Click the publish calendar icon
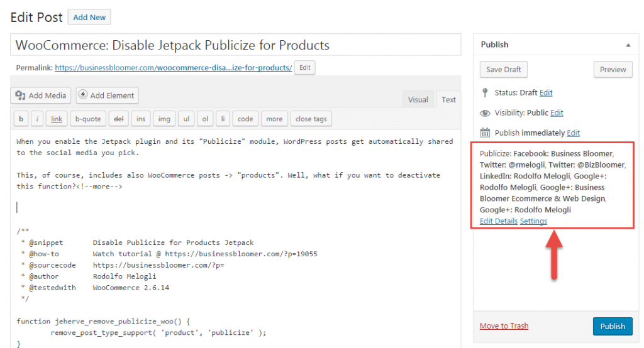The height and width of the screenshot is (348, 644). pos(485,133)
